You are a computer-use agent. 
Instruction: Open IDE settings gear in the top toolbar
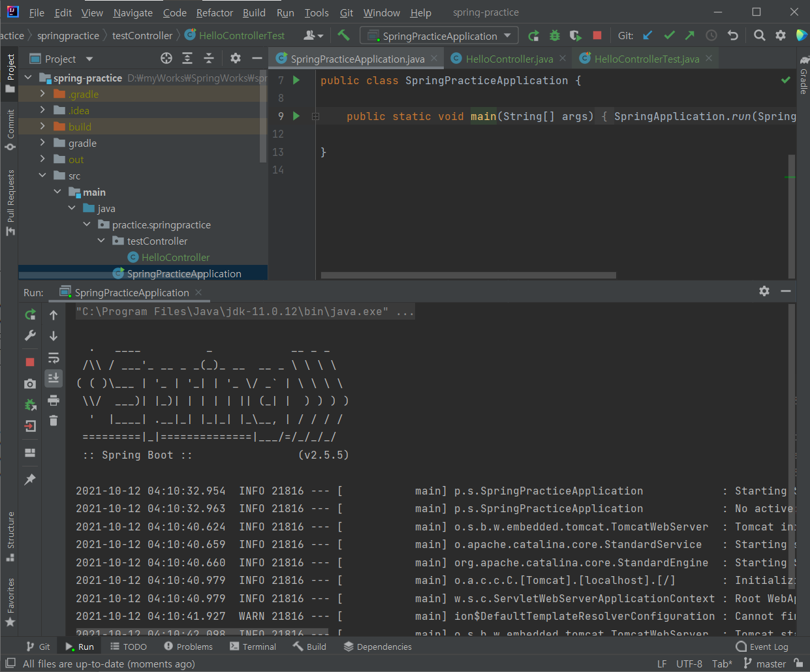pos(781,35)
